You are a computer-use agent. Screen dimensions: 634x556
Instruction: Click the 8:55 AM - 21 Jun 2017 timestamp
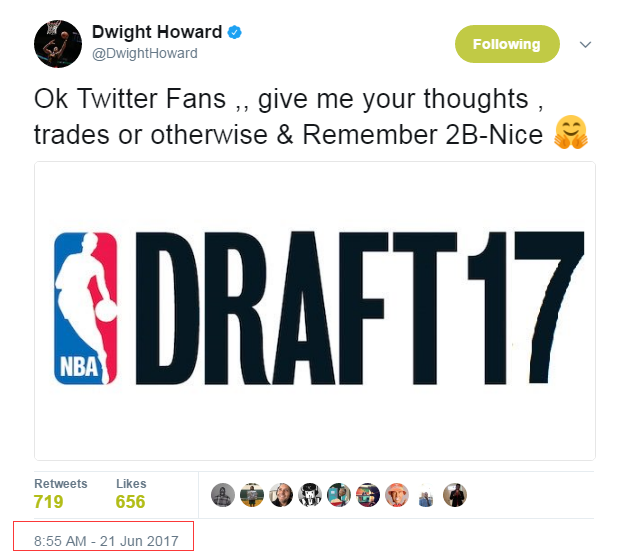click(106, 541)
